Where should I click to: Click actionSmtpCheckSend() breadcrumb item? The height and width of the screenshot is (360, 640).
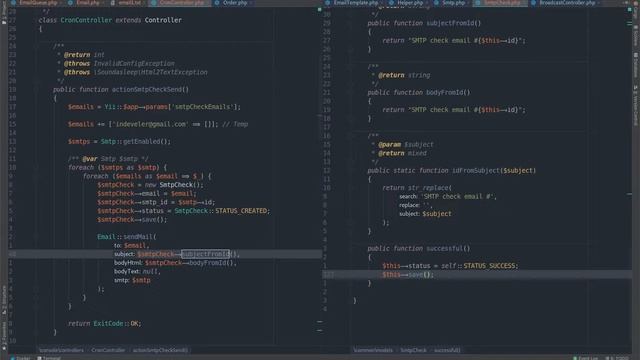click(160, 350)
